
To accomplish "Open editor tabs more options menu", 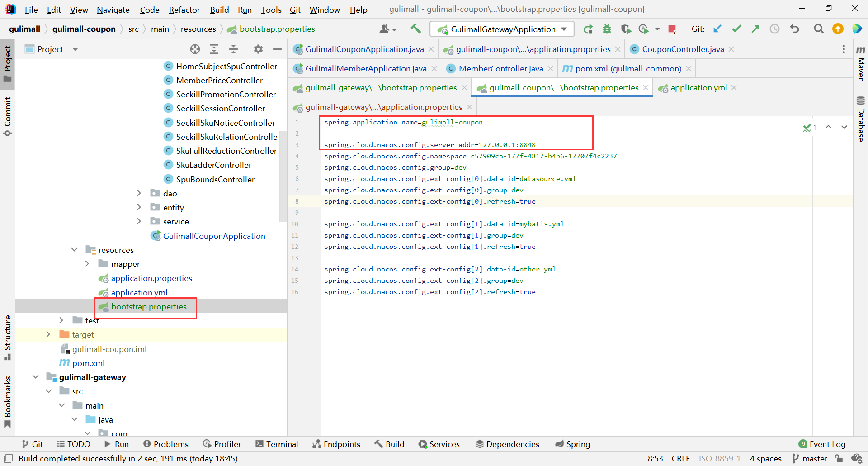I will [844, 49].
